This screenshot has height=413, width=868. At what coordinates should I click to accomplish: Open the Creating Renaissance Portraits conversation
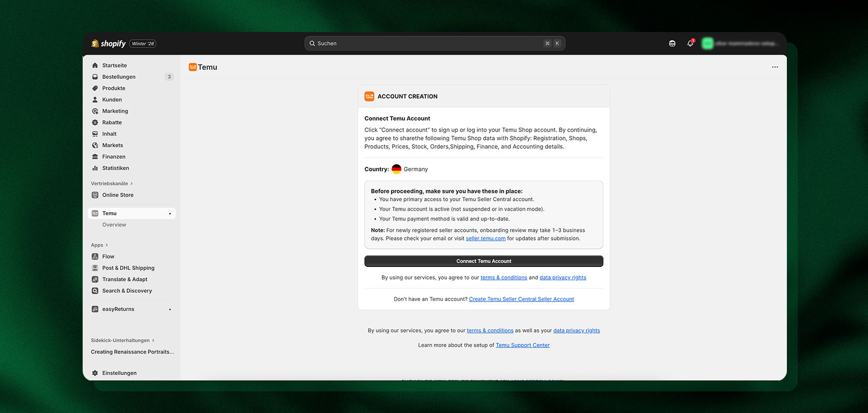pyautogui.click(x=132, y=352)
